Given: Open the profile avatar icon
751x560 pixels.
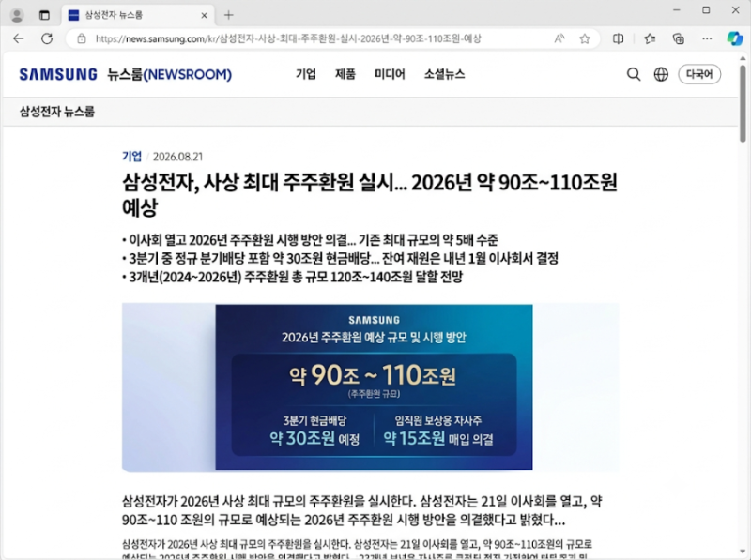Looking at the screenshot, I should (17, 15).
